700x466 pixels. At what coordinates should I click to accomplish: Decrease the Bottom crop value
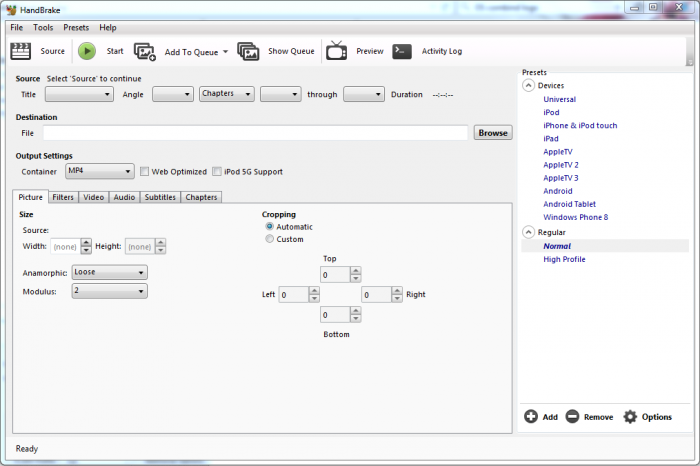(x=355, y=319)
